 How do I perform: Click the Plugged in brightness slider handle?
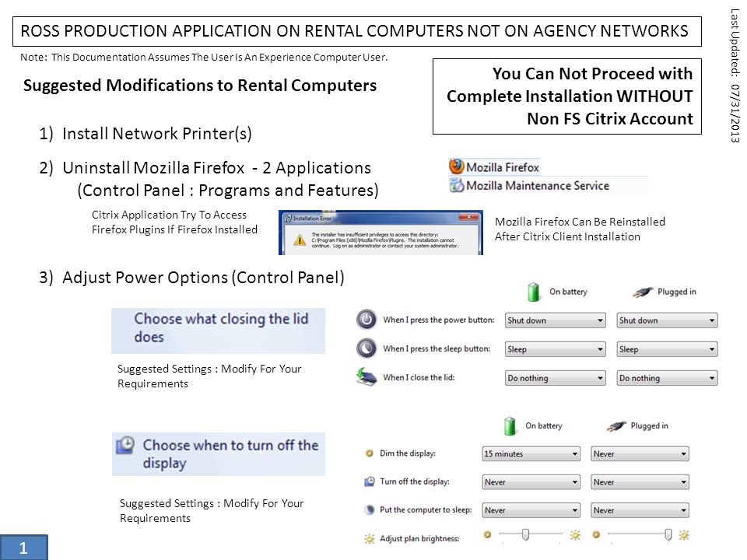click(x=668, y=535)
